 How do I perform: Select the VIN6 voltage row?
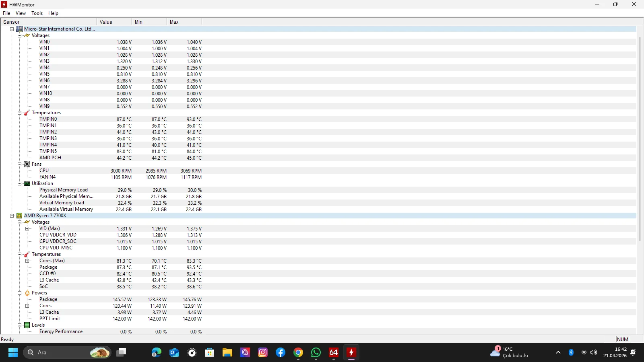tap(318, 80)
